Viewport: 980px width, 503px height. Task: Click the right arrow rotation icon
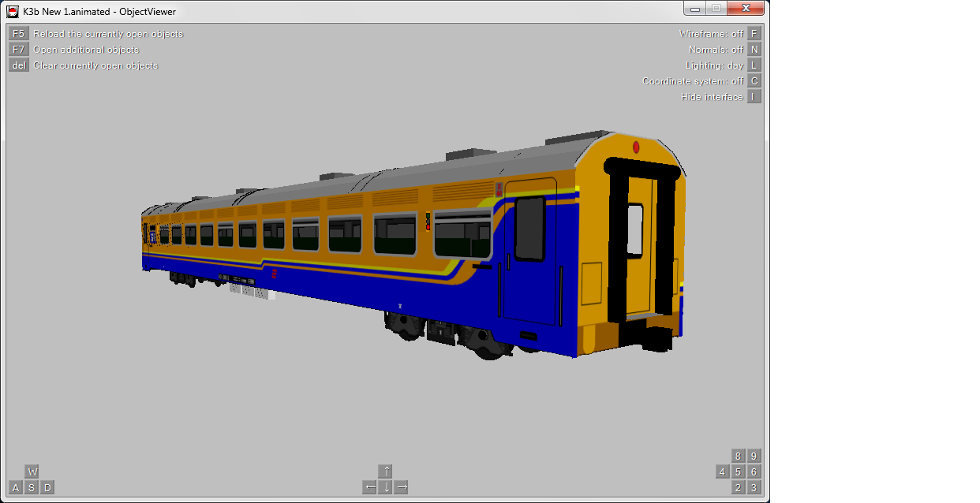[x=402, y=486]
